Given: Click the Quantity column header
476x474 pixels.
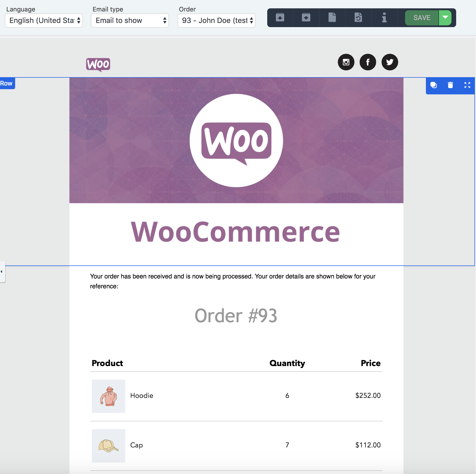Looking at the screenshot, I should pos(287,363).
